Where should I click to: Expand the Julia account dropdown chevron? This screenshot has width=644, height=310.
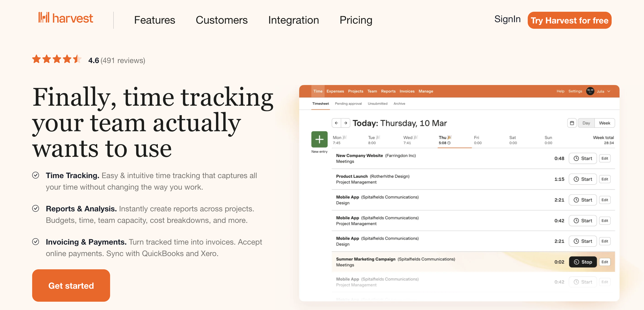[609, 91]
